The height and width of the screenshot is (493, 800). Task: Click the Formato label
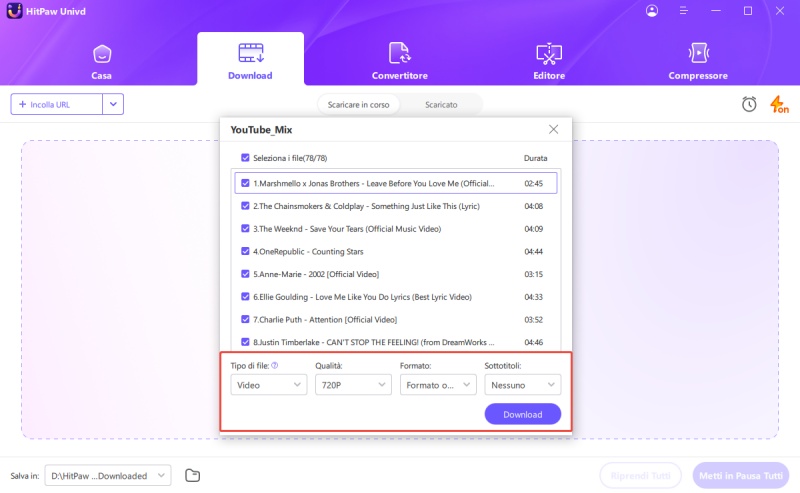415,366
